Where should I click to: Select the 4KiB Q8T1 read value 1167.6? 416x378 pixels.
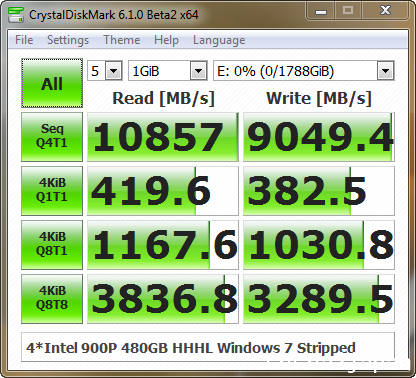pos(163,245)
